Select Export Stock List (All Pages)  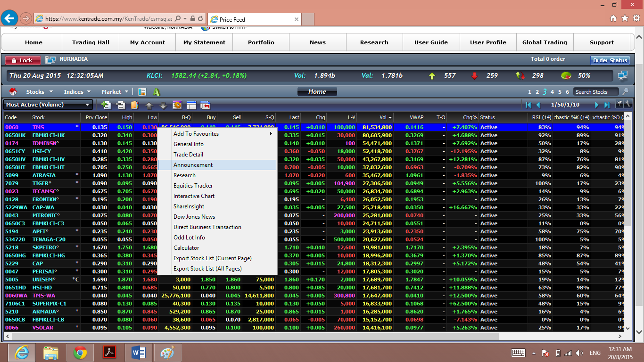tap(217, 269)
